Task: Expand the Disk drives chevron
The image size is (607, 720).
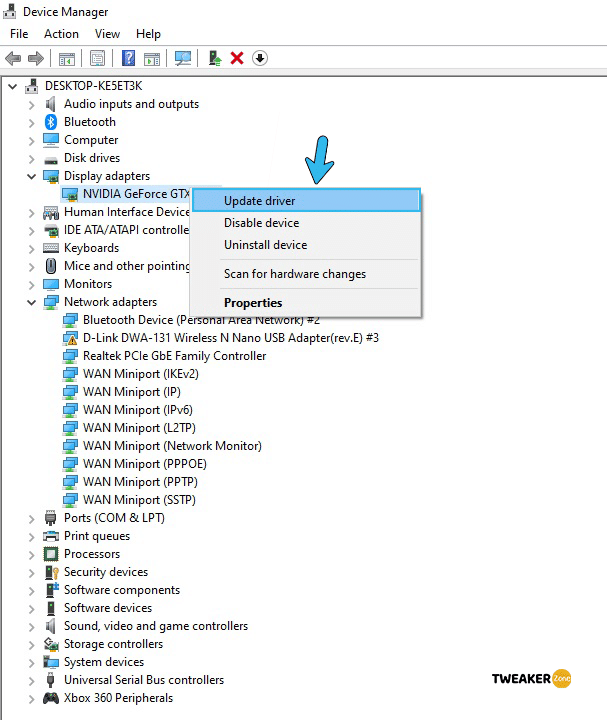Action: coord(31,159)
